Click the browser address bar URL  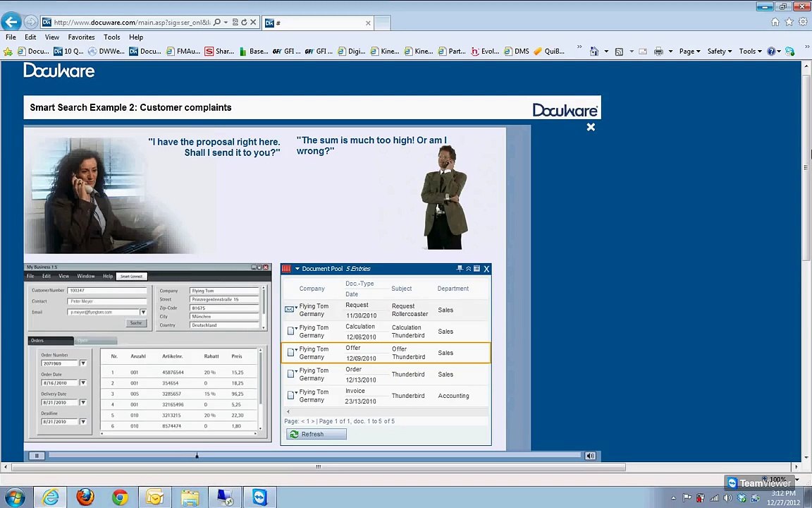point(132,23)
